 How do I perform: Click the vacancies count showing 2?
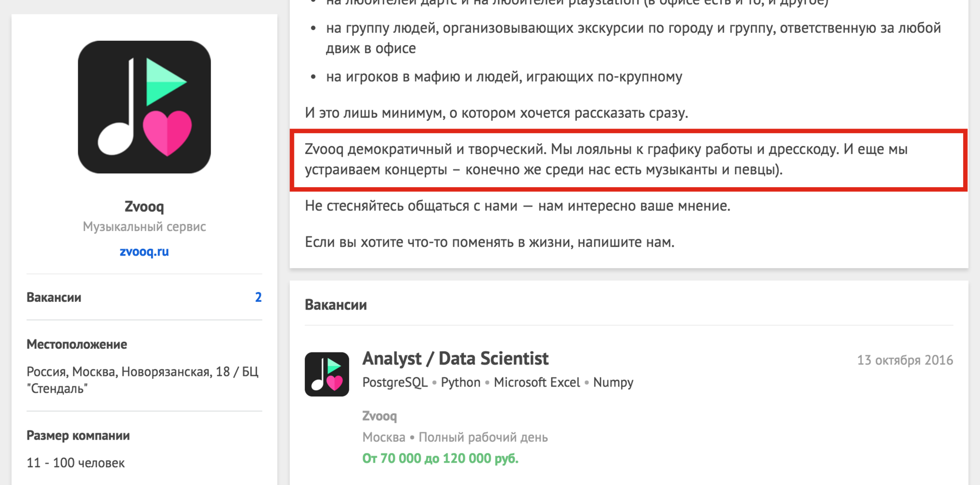tap(258, 297)
